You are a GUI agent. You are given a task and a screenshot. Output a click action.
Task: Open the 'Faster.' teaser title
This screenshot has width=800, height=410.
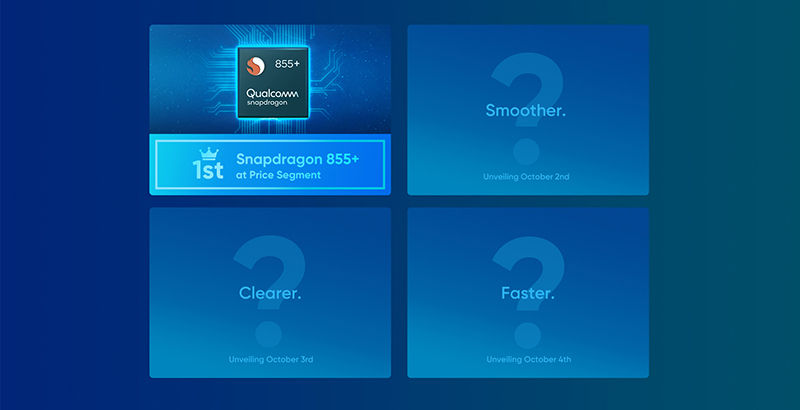tap(528, 293)
